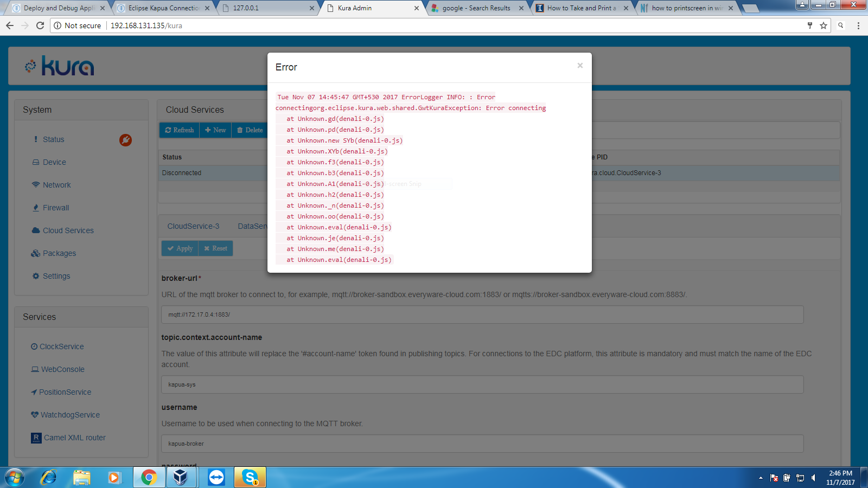Click the ClockService clock icon

[34, 346]
